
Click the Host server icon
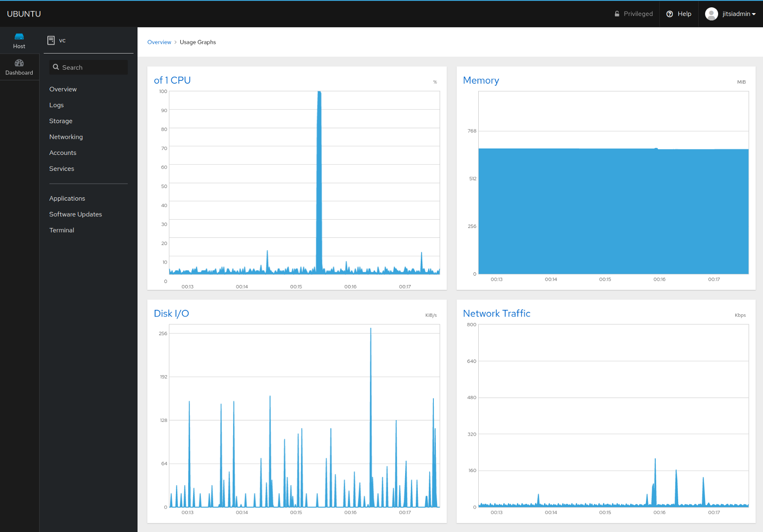coord(19,37)
